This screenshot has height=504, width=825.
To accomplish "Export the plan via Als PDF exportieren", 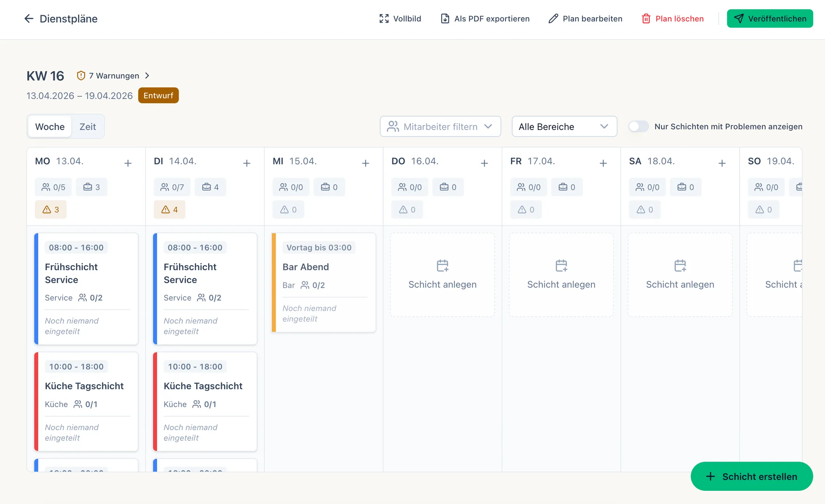I will pos(485,19).
